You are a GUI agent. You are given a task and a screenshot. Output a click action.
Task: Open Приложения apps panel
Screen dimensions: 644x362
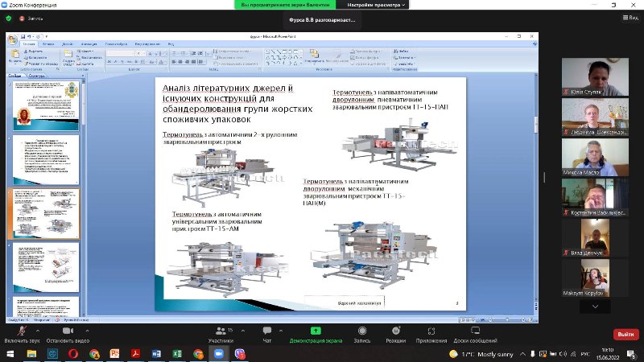pos(431,331)
